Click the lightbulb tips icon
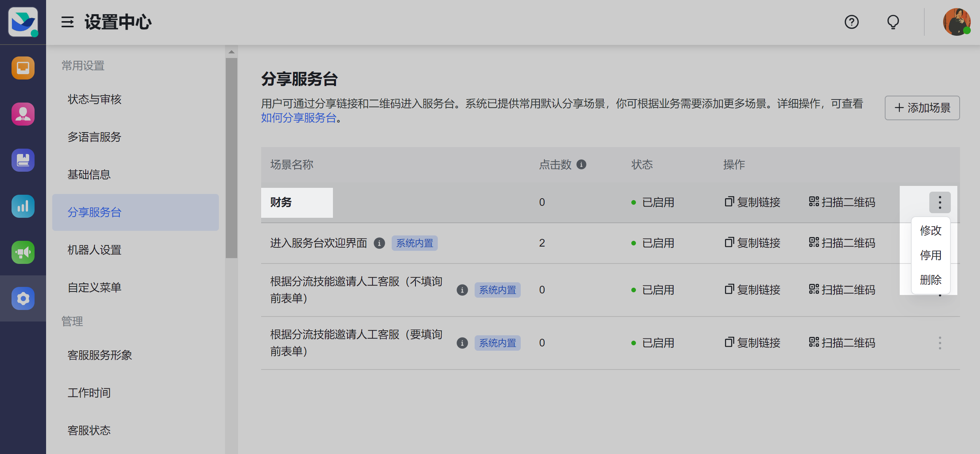The image size is (980, 454). pyautogui.click(x=893, y=22)
